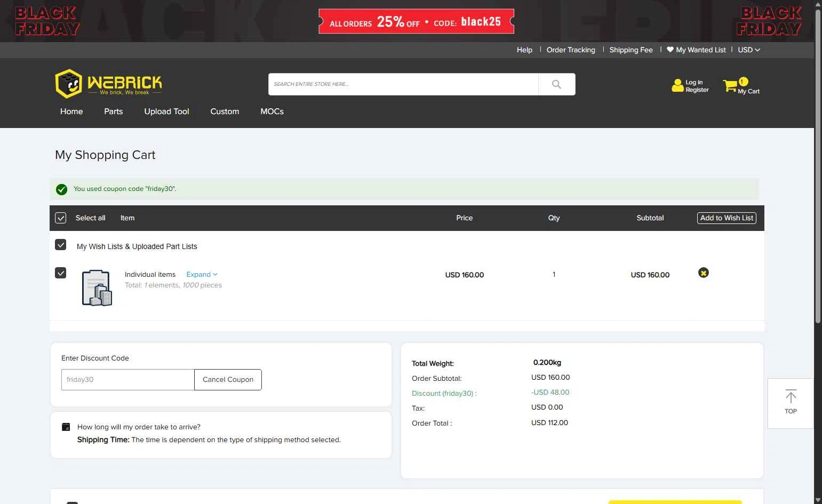Remove Individual items with the X icon
822x504 pixels.
[x=704, y=273]
